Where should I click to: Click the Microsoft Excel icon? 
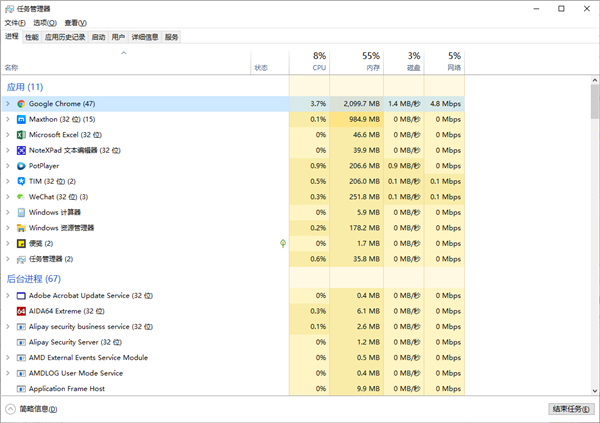coord(21,135)
